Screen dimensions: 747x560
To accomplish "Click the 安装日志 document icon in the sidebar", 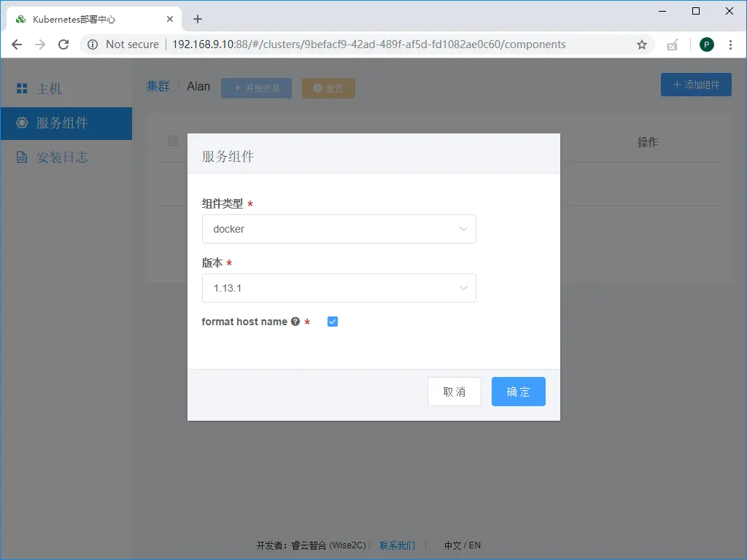I will click(x=22, y=157).
